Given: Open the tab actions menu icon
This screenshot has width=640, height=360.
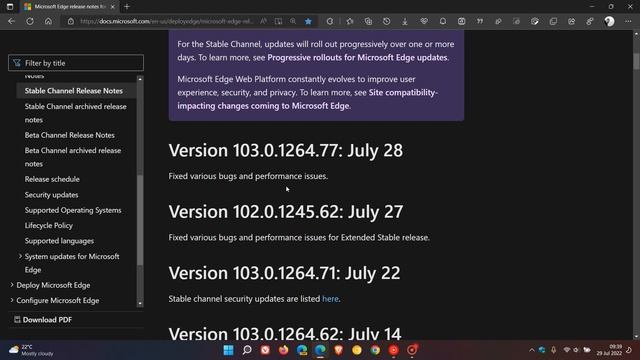Looking at the screenshot, I should [10, 7].
